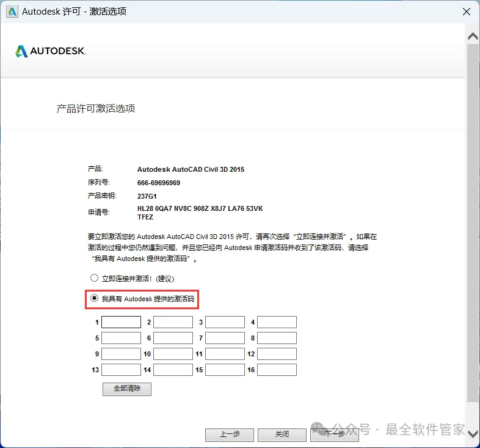Click the heading 产品许可激活选项

pyautogui.click(x=96, y=108)
